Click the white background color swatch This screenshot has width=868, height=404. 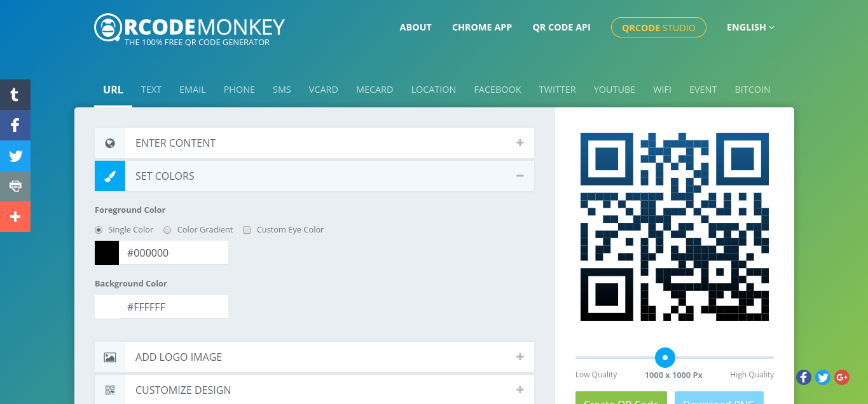click(107, 307)
